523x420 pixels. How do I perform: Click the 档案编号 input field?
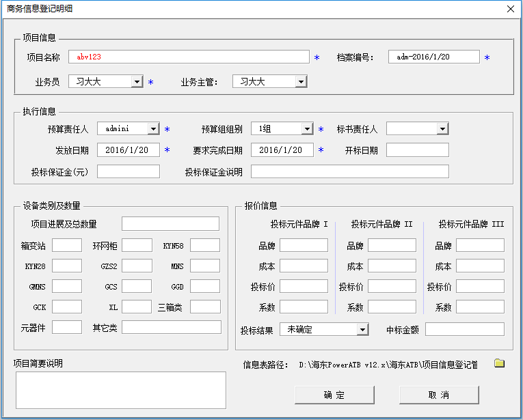[x=433, y=57]
